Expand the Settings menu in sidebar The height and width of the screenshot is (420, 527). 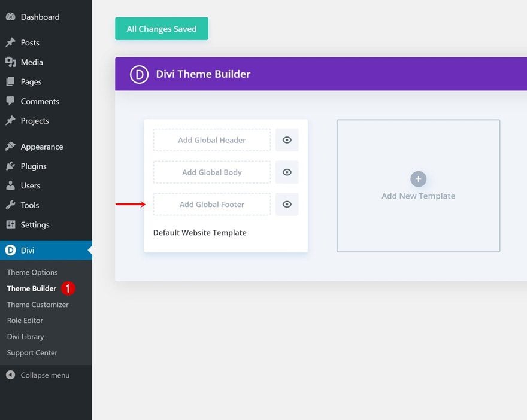(x=35, y=225)
